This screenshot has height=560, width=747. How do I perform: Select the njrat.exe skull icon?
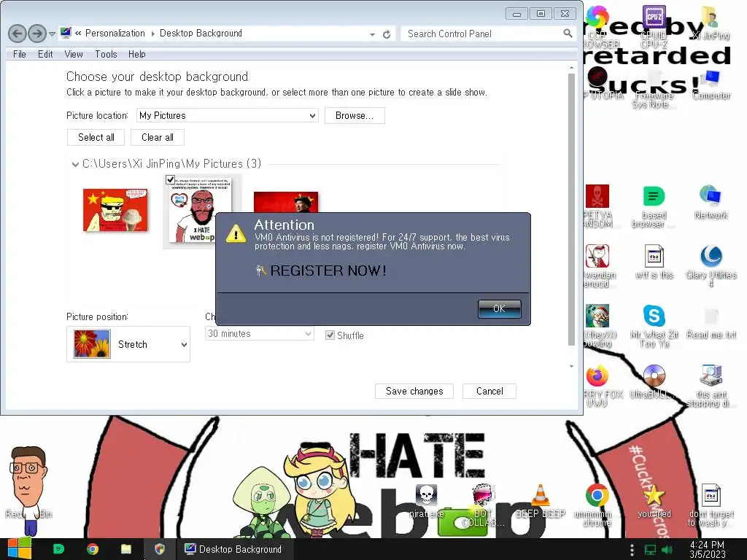pos(426,502)
